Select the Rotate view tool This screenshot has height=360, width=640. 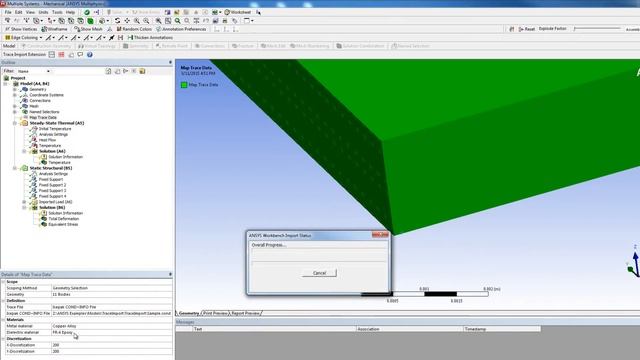tap(118, 20)
